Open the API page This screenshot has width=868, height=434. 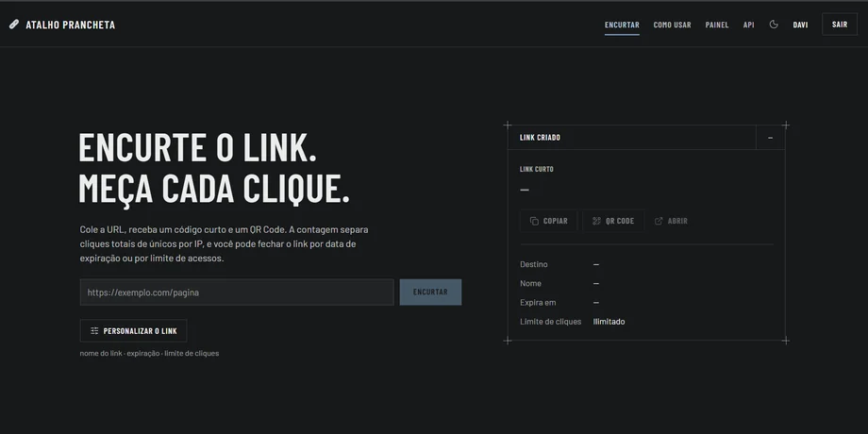748,25
